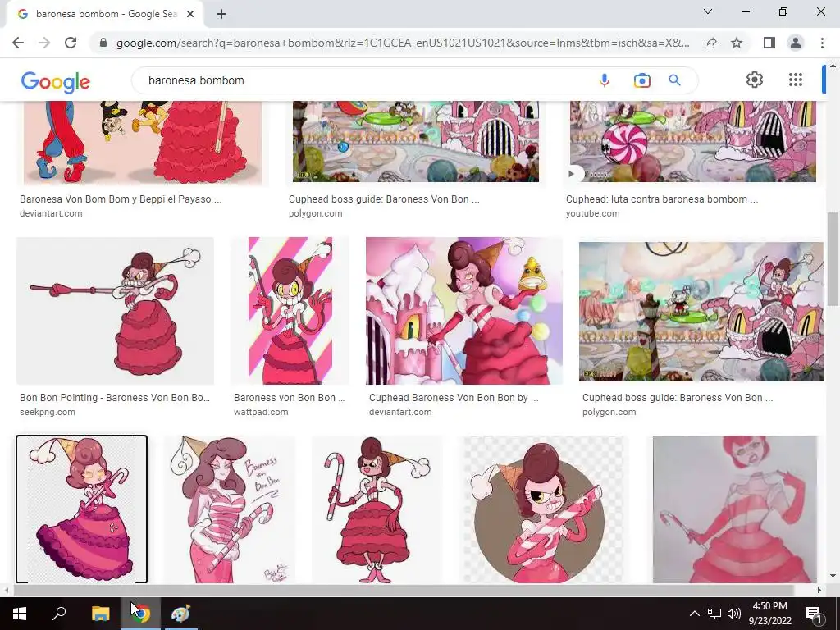Reload the current page
Screen dimensions: 840x630
(x=71, y=43)
